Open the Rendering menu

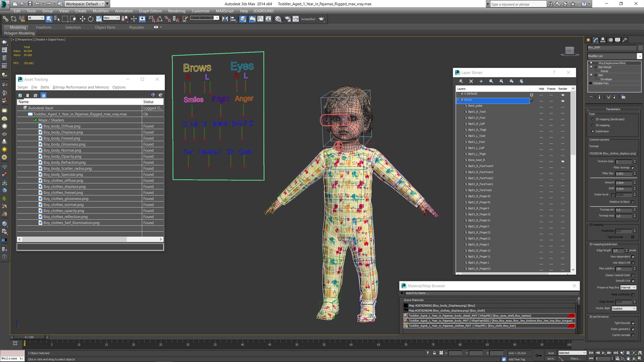[176, 11]
